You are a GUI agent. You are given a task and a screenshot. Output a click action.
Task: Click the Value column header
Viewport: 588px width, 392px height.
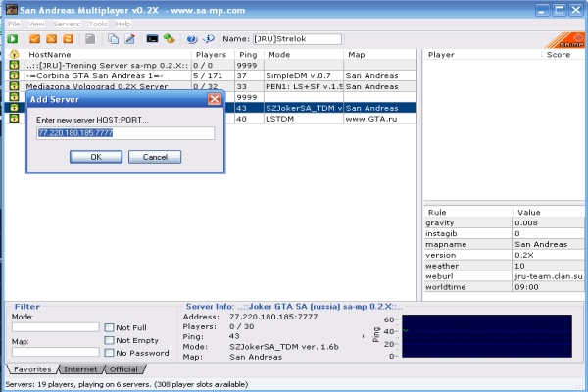point(549,212)
